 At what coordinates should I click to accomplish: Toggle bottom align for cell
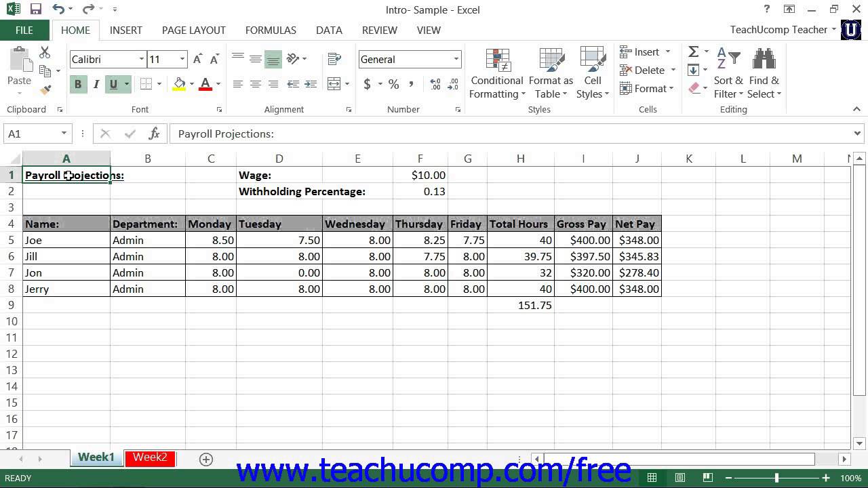[273, 60]
